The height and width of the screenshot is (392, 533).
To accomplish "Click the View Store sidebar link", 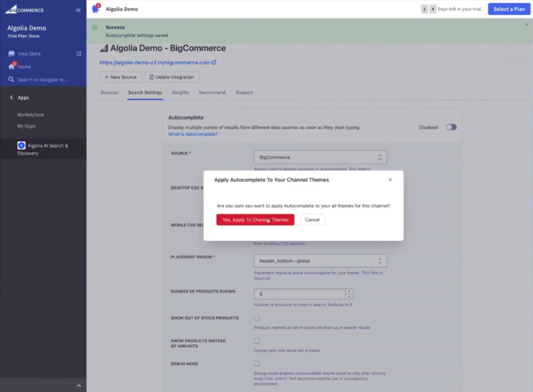I will (x=29, y=54).
